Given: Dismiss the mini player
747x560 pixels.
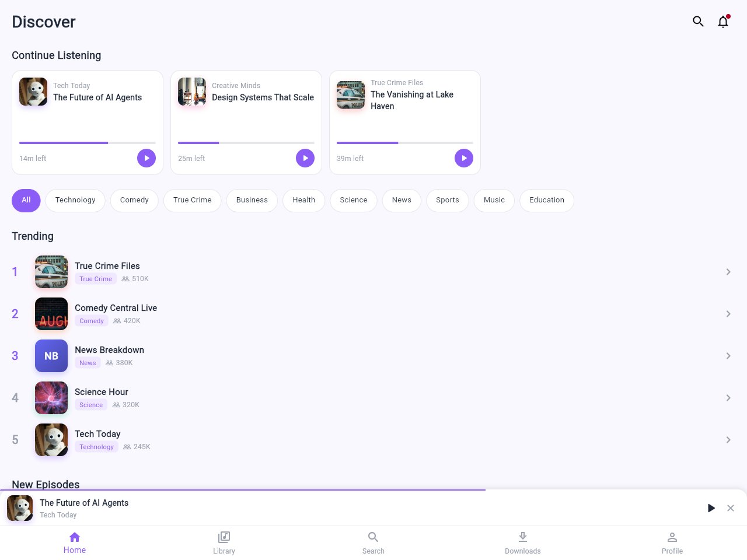Looking at the screenshot, I should tap(731, 508).
